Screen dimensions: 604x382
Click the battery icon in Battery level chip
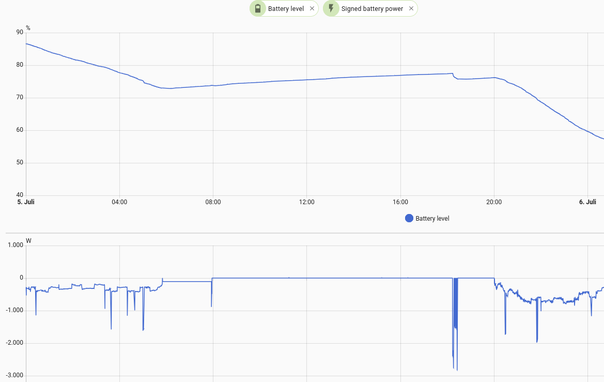click(x=258, y=8)
